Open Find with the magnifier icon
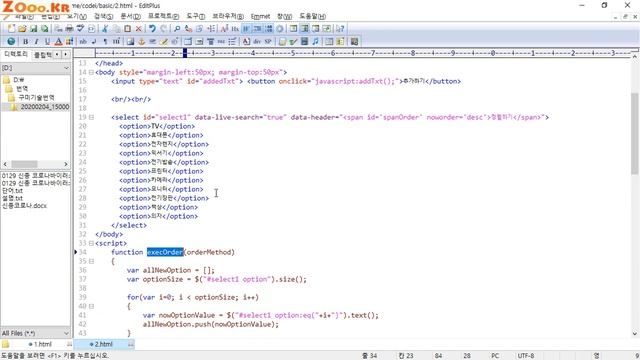Viewport: 640px width, 360px height. (177, 29)
